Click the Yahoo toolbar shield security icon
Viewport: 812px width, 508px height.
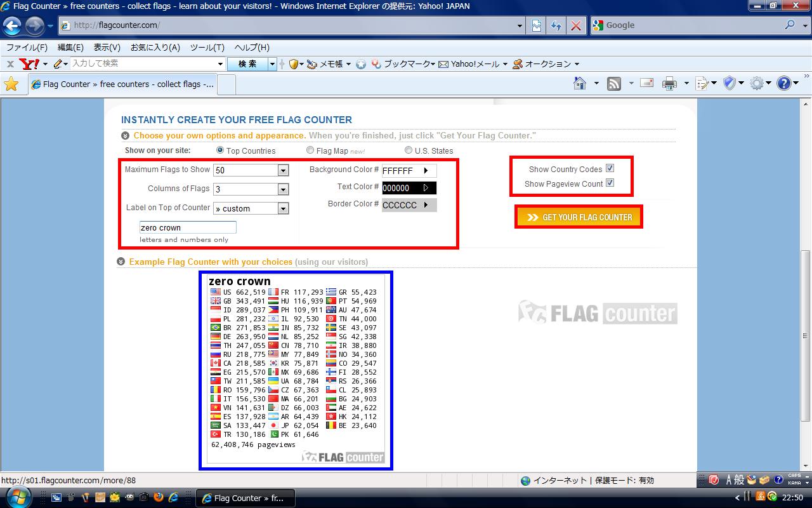point(294,63)
